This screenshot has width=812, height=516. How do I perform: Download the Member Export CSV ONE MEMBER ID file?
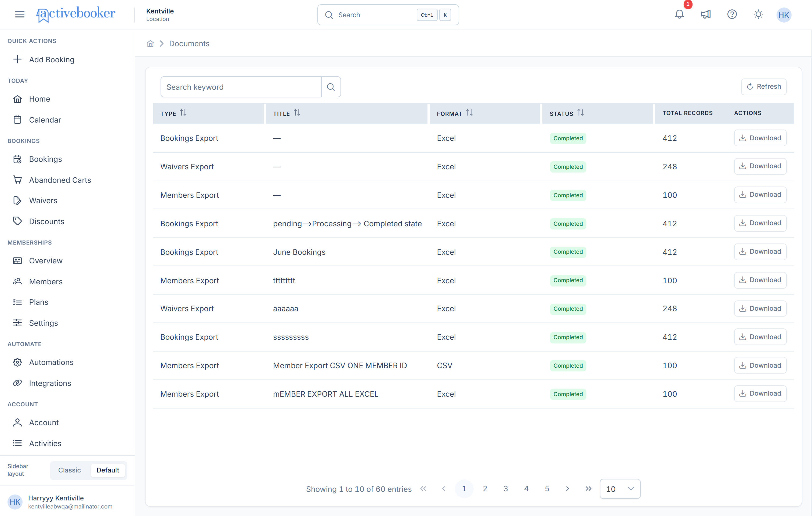pos(760,365)
